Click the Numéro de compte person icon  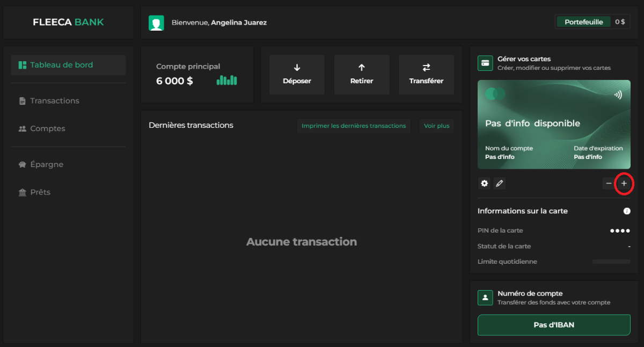point(485,298)
